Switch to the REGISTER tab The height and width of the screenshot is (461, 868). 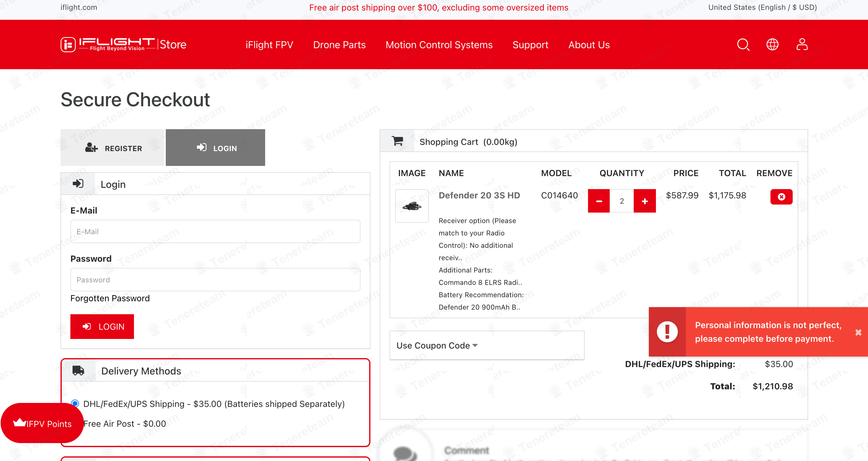click(112, 148)
